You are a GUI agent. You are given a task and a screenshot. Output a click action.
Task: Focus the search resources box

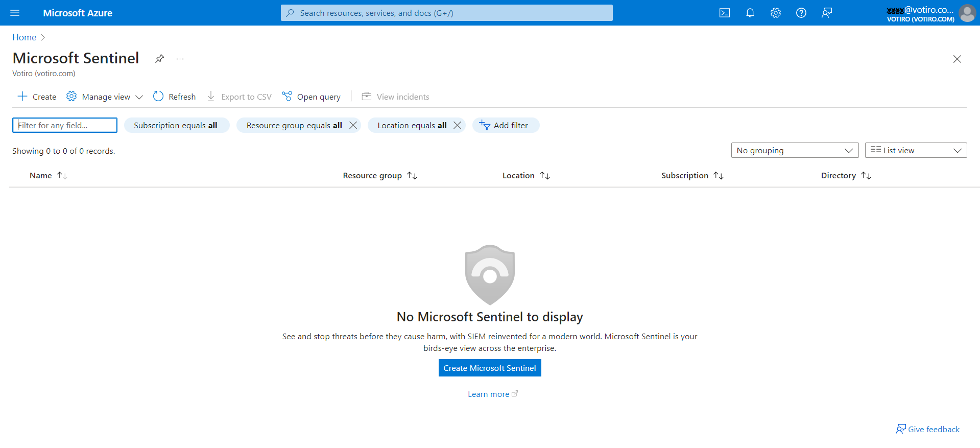tap(447, 13)
